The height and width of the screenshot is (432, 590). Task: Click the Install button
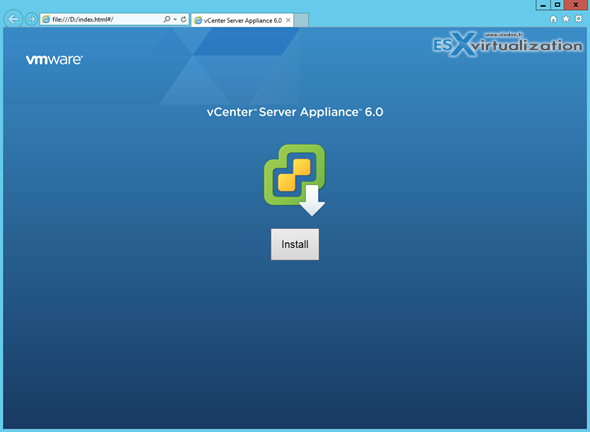(x=295, y=244)
